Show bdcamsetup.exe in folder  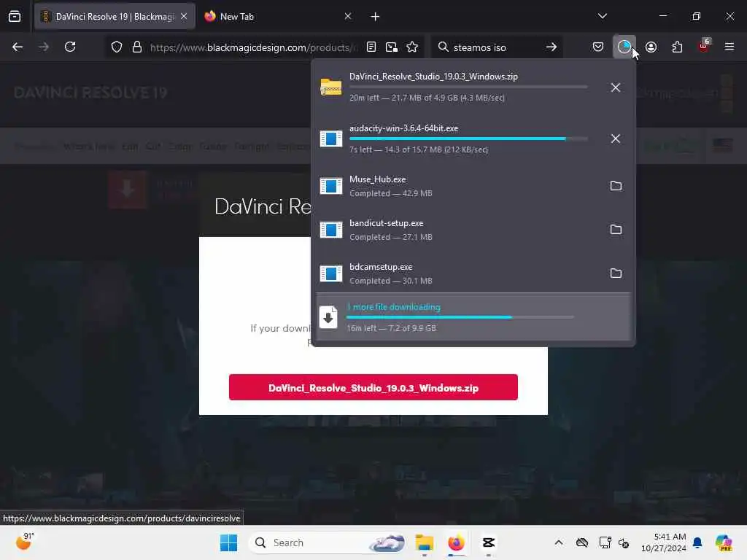coord(616,273)
